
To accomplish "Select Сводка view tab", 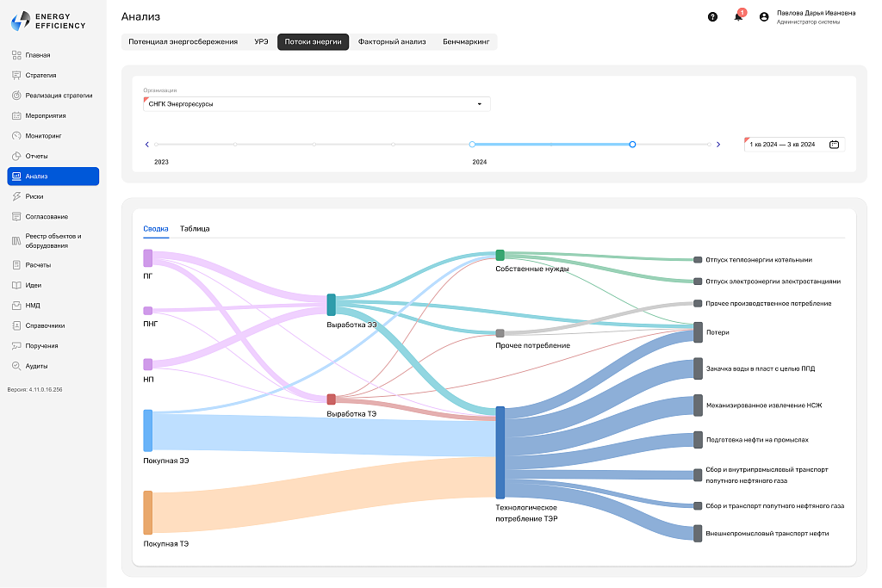I will click(156, 229).
